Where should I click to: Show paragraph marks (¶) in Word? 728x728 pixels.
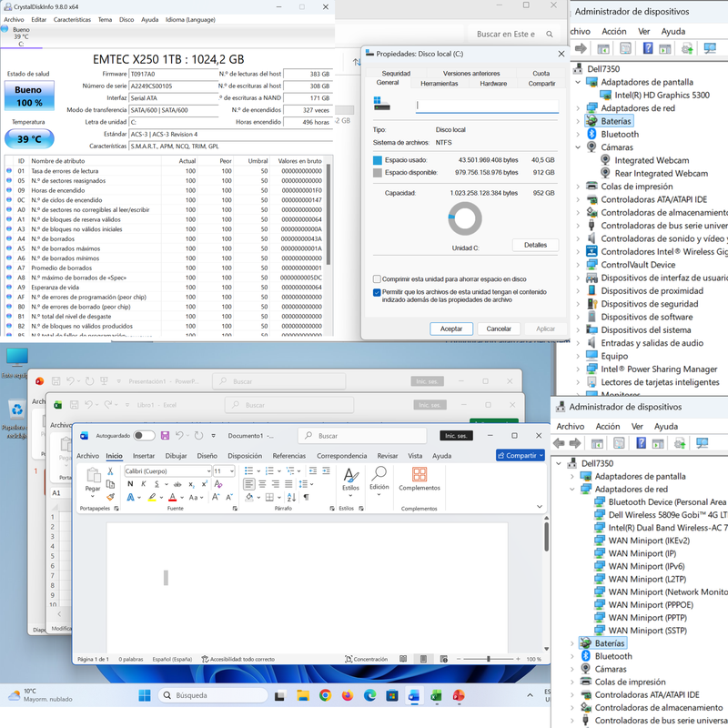tap(306, 497)
